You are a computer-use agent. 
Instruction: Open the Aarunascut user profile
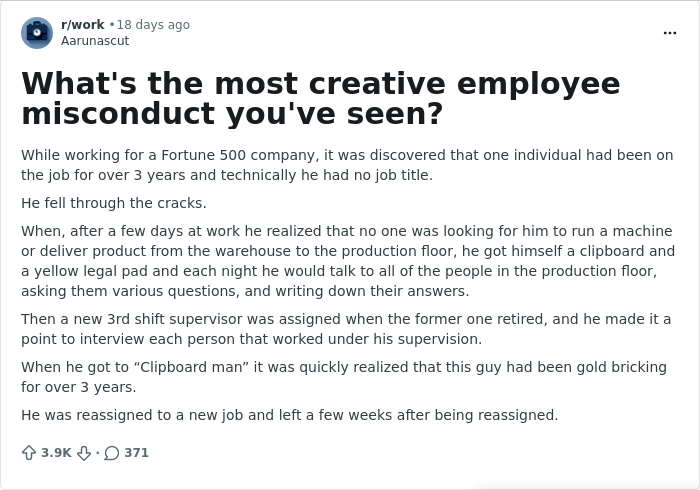(x=95, y=41)
